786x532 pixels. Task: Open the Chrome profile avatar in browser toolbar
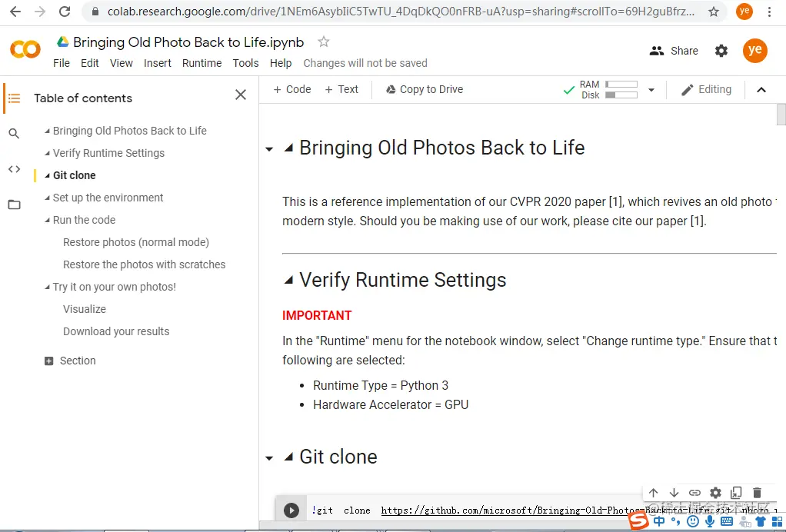pos(744,11)
